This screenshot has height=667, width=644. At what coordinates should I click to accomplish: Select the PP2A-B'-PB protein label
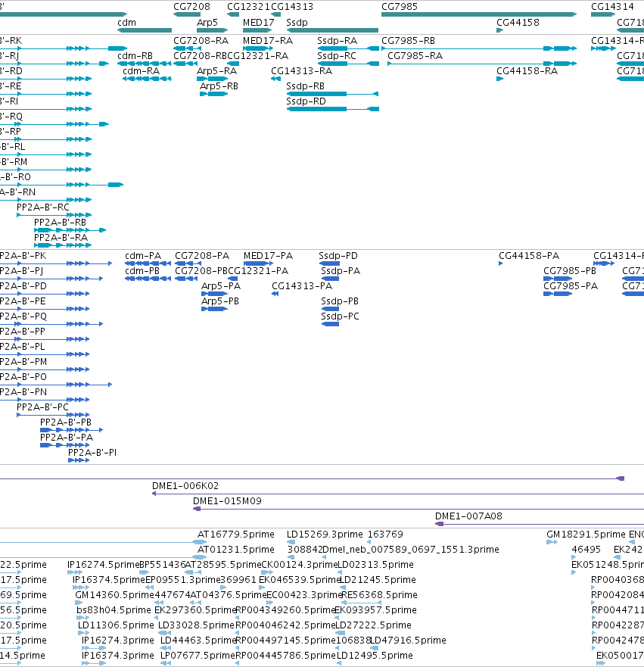(x=66, y=422)
